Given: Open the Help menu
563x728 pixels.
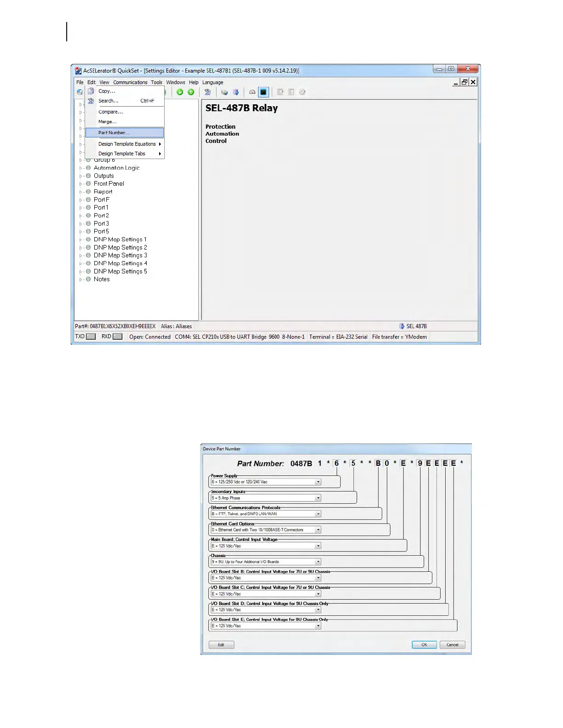Looking at the screenshot, I should pos(194,82).
